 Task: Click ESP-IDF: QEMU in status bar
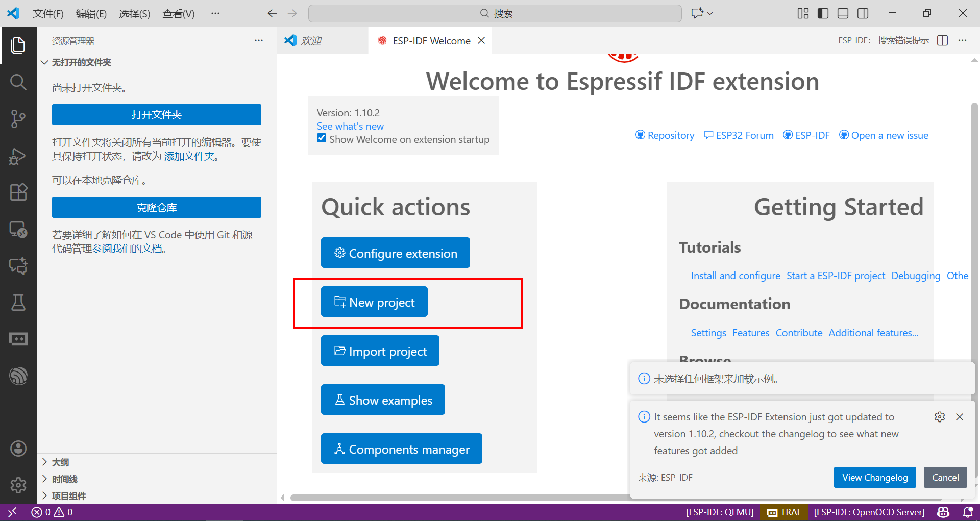click(720, 512)
